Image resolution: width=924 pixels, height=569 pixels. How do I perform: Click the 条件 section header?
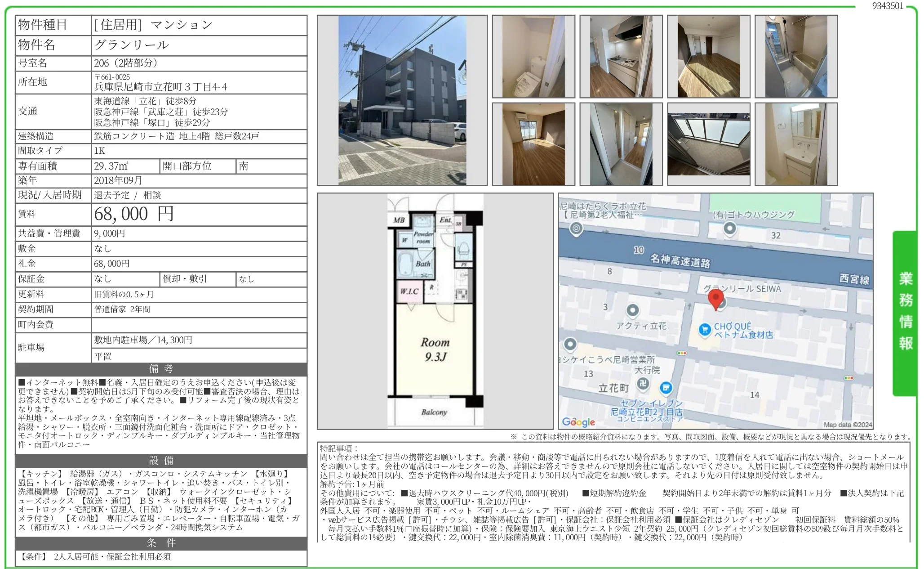[161, 543]
